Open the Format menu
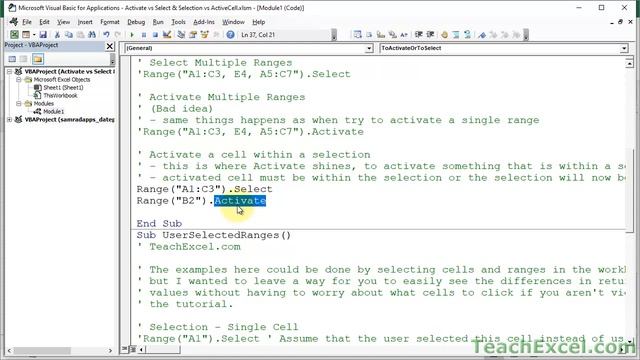This screenshot has height=360, width=640. tap(110, 22)
